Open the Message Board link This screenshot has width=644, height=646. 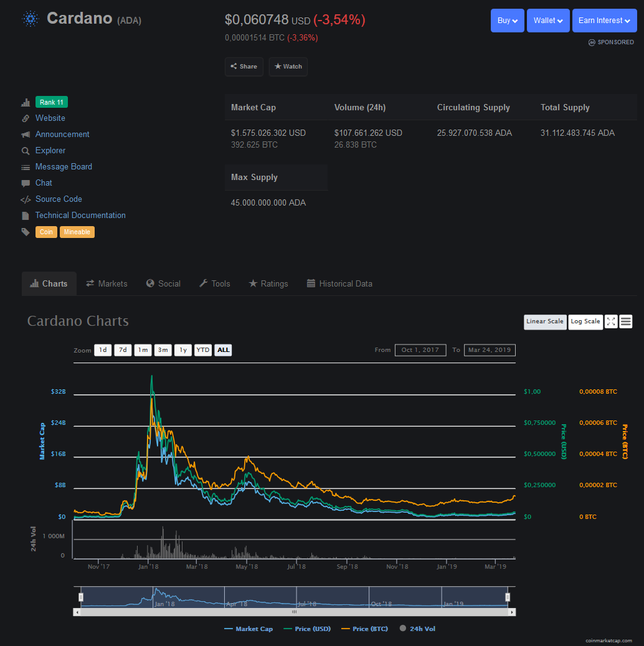pos(64,167)
